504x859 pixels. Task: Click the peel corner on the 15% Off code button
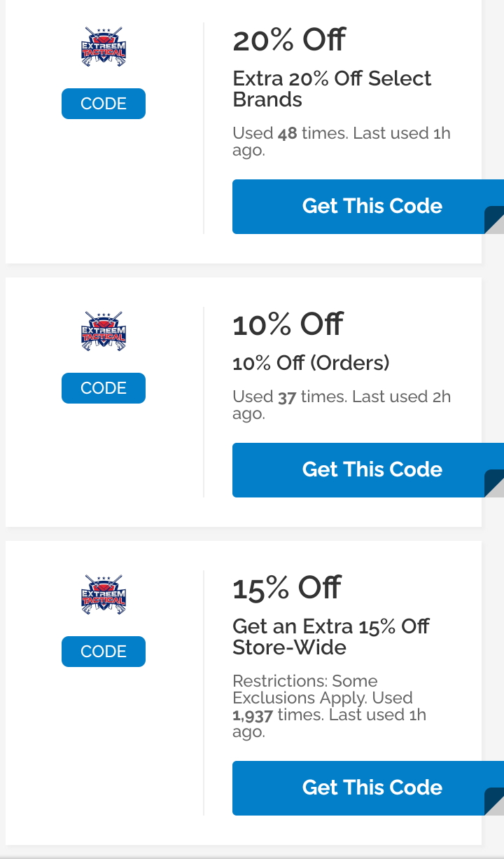pos(495,802)
